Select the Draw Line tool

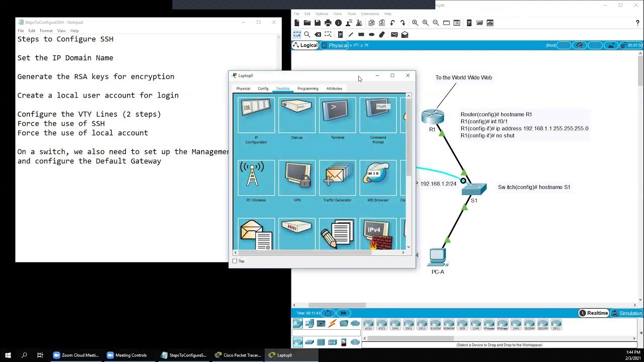coord(351,35)
